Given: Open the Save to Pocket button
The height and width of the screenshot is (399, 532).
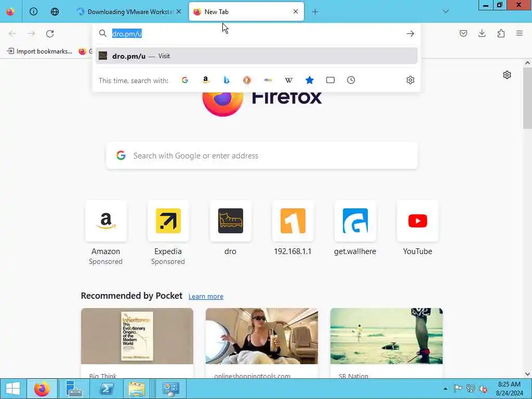Looking at the screenshot, I should pos(463,33).
